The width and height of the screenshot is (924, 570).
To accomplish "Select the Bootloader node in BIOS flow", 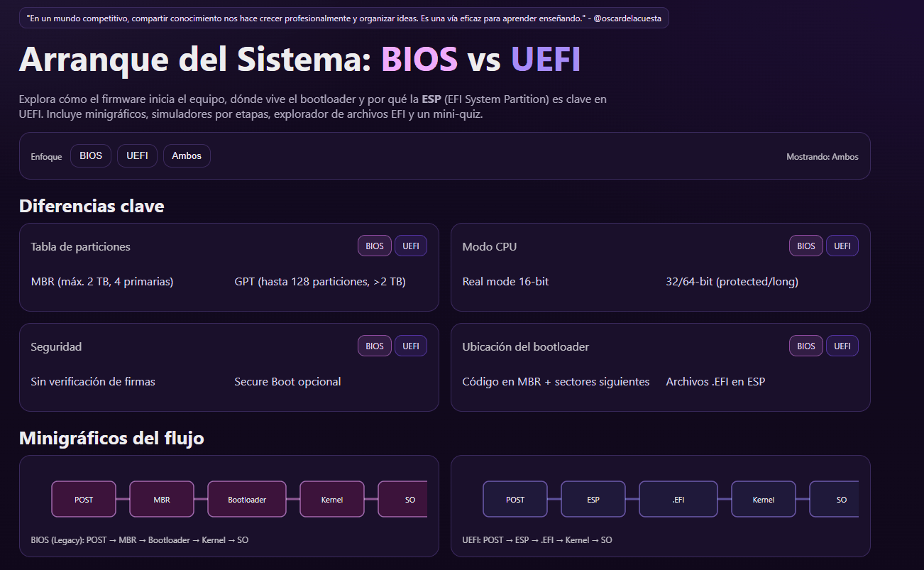I will pyautogui.click(x=247, y=500).
